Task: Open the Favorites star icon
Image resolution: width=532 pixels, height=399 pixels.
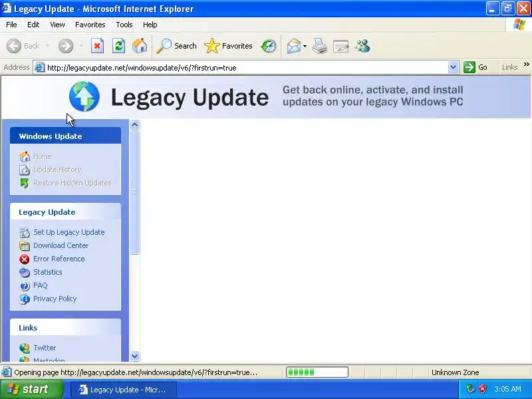Action: point(212,46)
